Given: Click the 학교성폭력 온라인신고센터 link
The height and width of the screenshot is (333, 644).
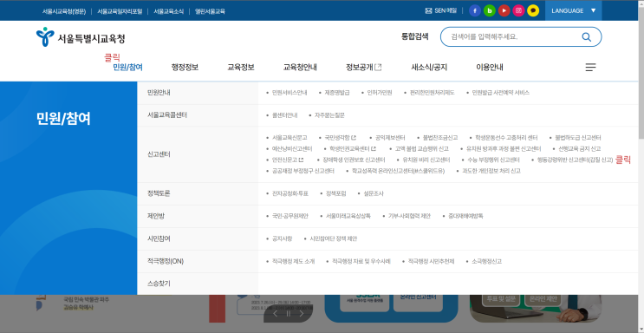Looking at the screenshot, I should click(x=398, y=171).
